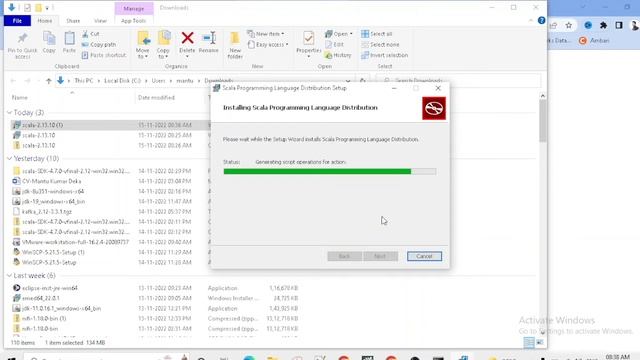Collapse the Last week (6) group
Viewport: 640px width, 360px height.
(9, 276)
